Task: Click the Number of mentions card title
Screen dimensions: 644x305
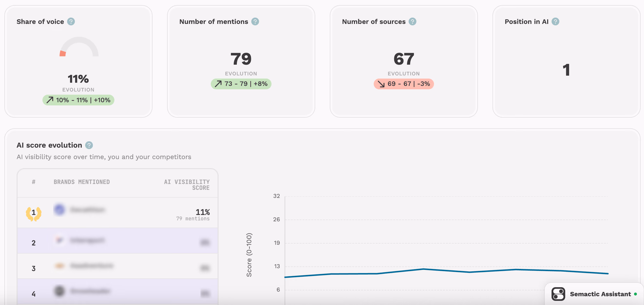Action: [x=214, y=22]
